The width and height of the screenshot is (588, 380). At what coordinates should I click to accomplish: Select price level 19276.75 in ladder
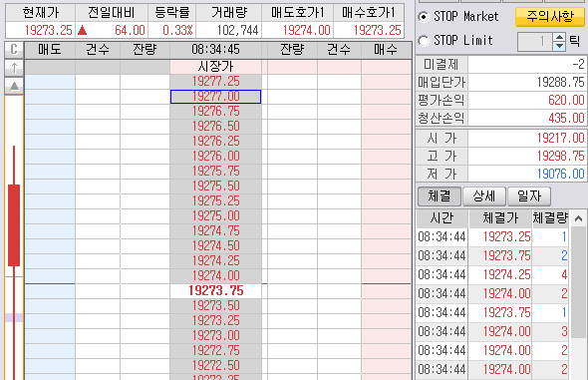215,112
